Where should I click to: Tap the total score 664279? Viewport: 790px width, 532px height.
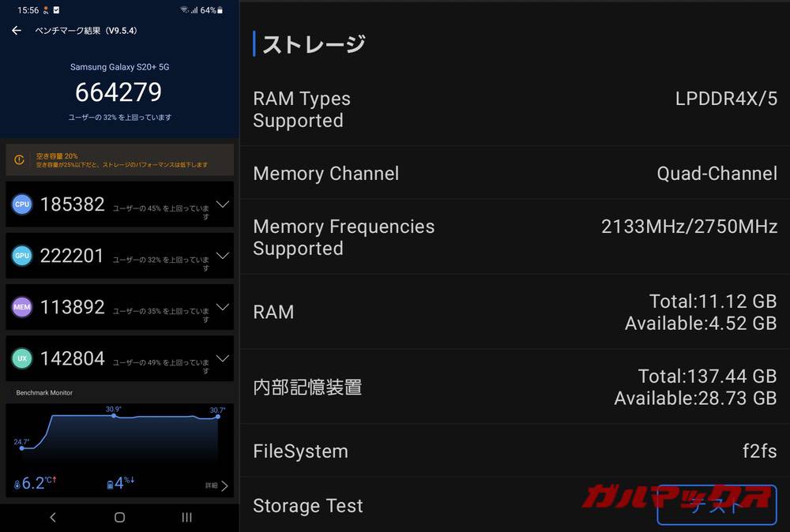click(x=118, y=92)
